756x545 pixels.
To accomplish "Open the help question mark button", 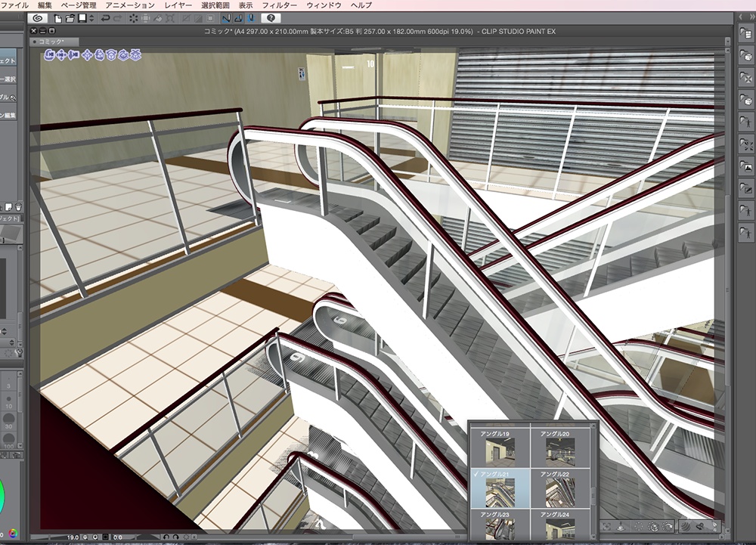I will pos(271,18).
